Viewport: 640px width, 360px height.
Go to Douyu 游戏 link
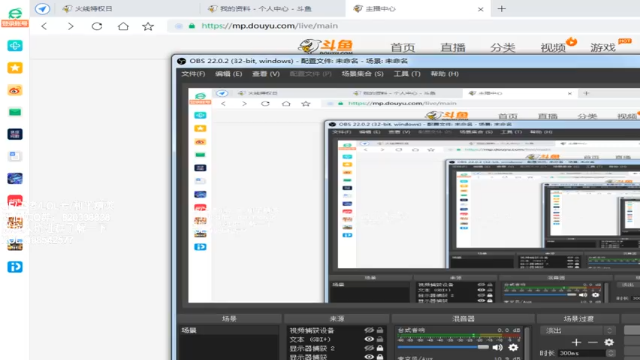click(x=603, y=47)
